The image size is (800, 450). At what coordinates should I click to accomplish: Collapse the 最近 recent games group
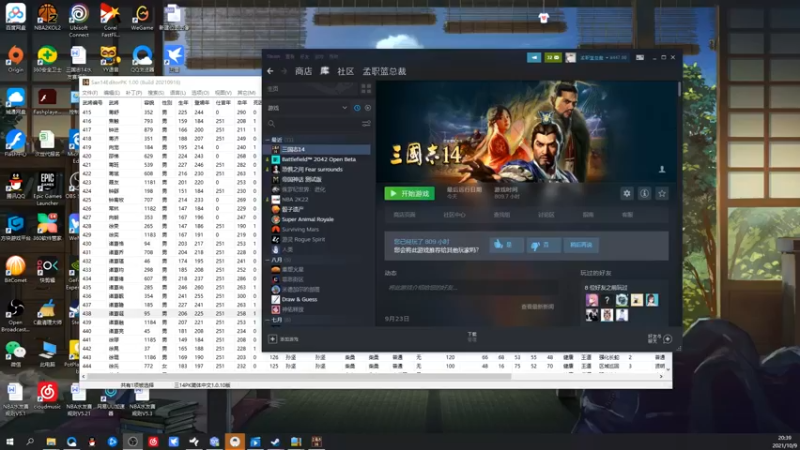pos(267,139)
